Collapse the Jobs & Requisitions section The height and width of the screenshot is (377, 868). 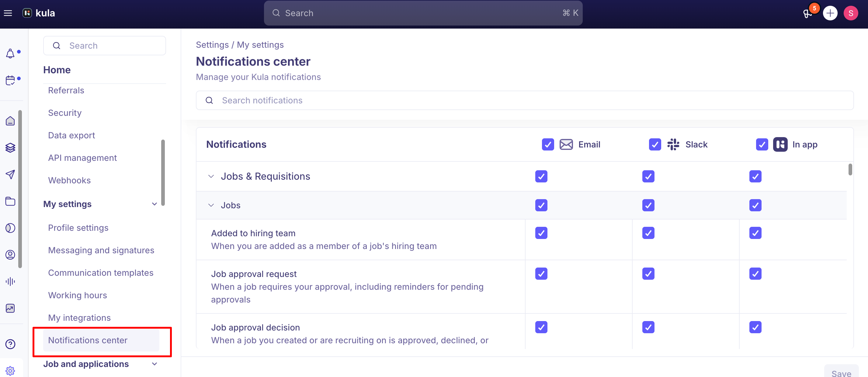(x=211, y=176)
